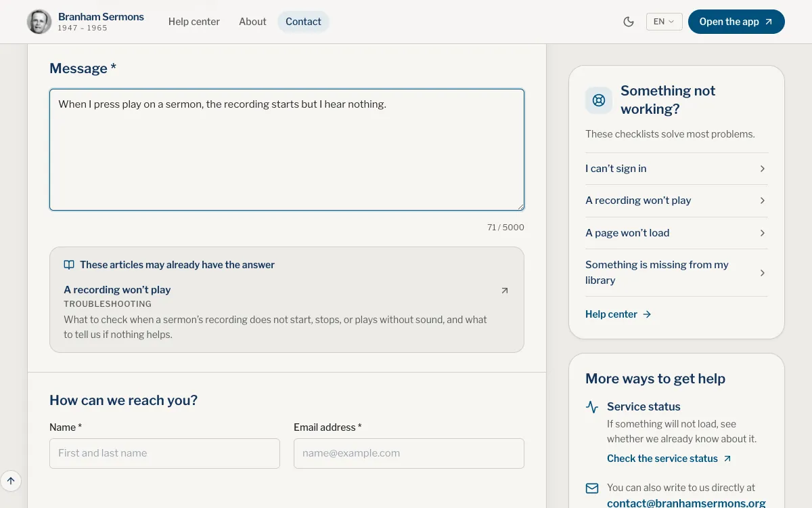Click the external arrow on suggested article
Viewport: 812px width, 508px height.
pos(504,291)
